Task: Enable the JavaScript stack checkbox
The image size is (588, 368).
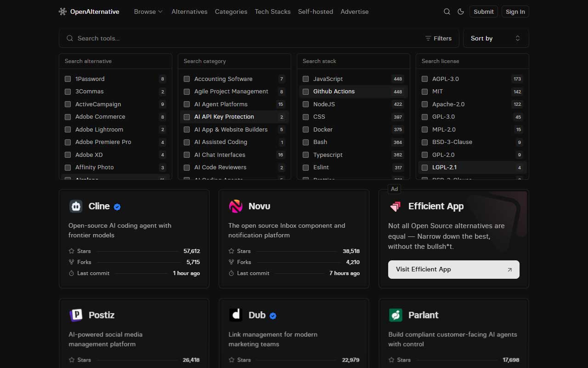Action: [305, 79]
